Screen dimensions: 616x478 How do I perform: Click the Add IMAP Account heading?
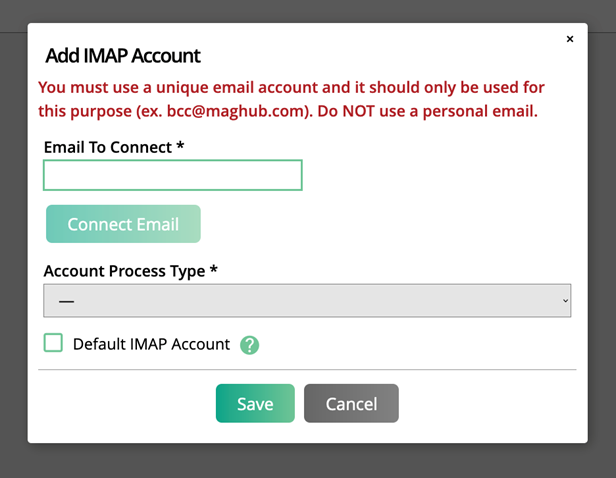(123, 56)
